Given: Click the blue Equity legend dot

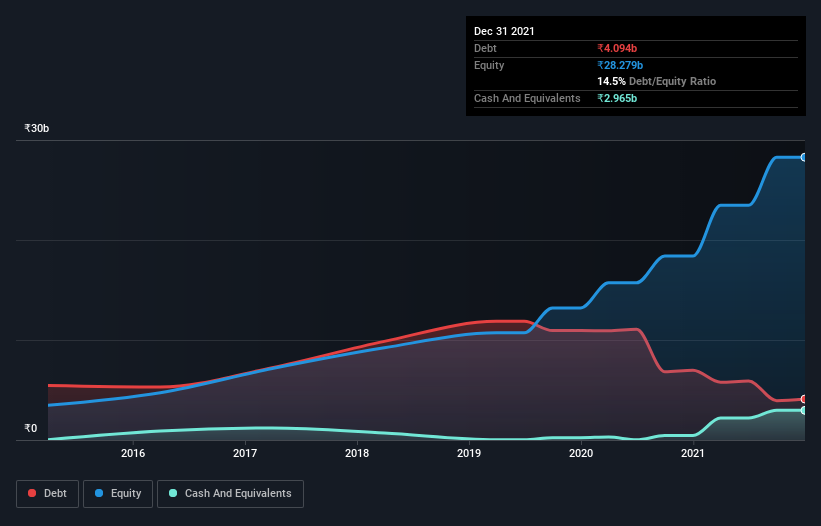Looking at the screenshot, I should point(99,493).
